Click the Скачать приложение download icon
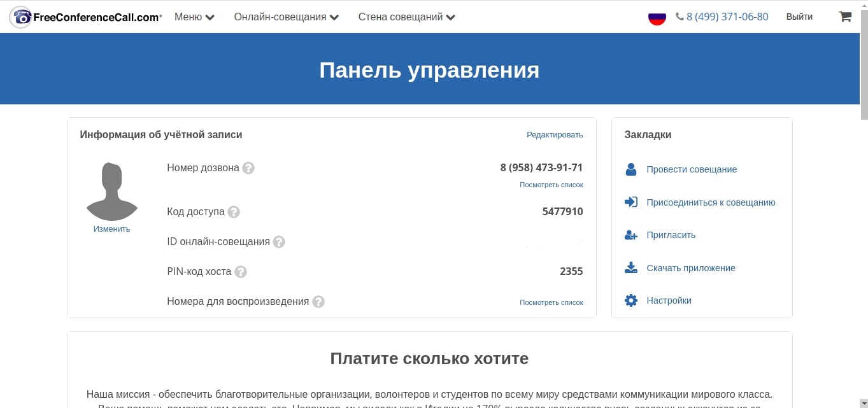 (x=630, y=267)
